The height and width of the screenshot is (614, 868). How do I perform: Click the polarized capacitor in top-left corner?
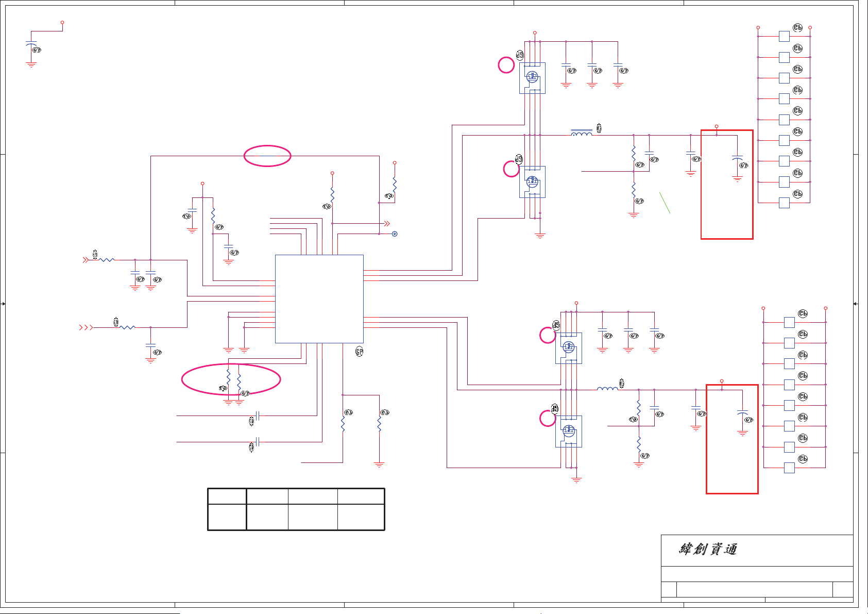pyautogui.click(x=31, y=45)
